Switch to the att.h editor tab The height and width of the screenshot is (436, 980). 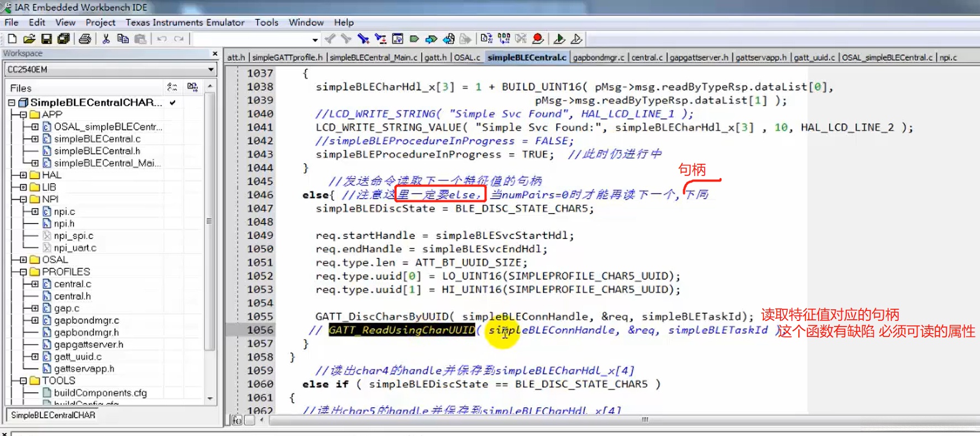click(236, 58)
